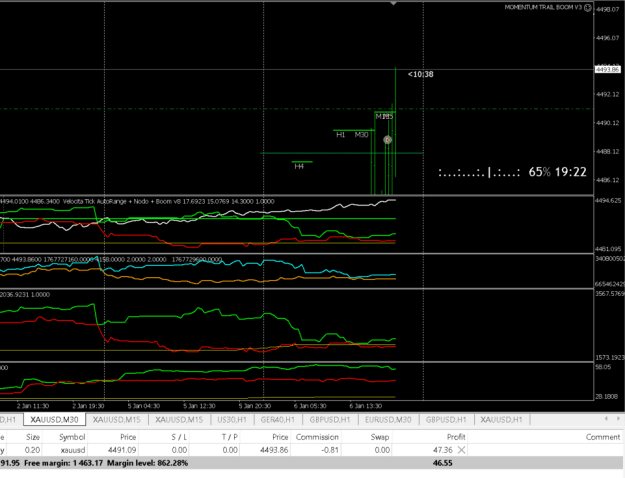
Task: Click Free margin: 1 463.17 text
Action: click(63, 463)
